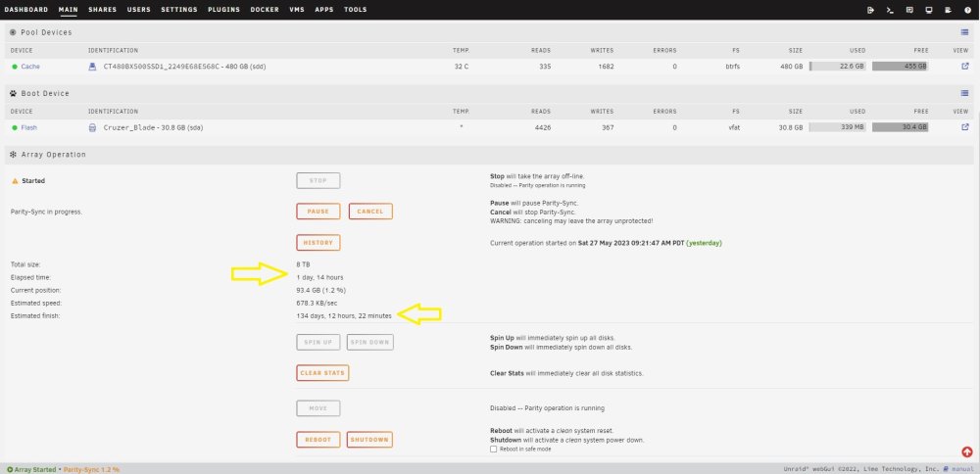Viewport: 980px width, 474px height.
Task: Pause the Parity-Sync
Action: [318, 212]
